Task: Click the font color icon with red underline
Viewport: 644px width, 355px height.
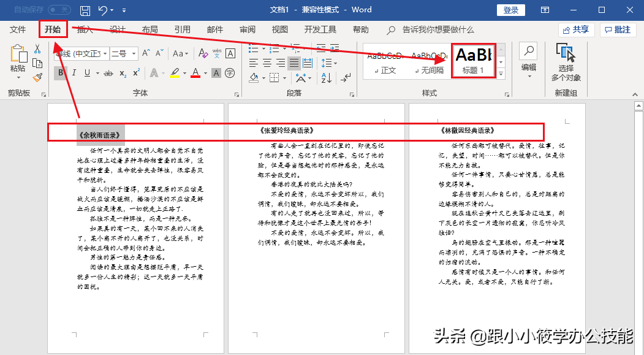Action: pyautogui.click(x=196, y=73)
